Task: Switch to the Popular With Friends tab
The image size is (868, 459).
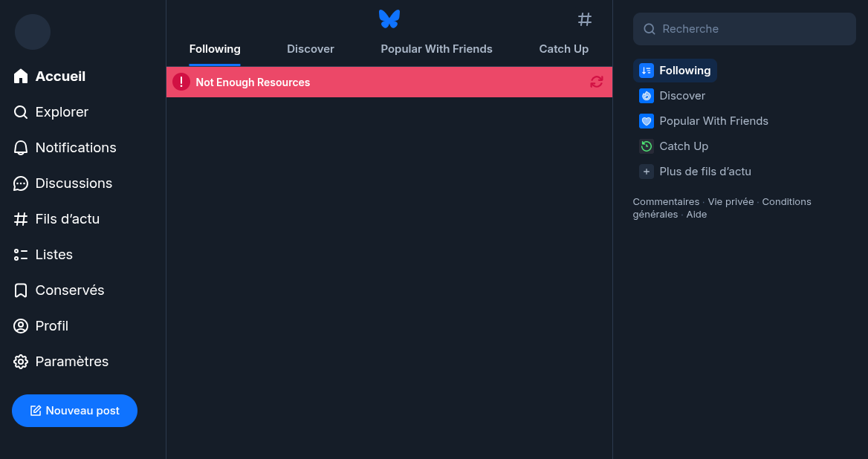Action: click(436, 49)
